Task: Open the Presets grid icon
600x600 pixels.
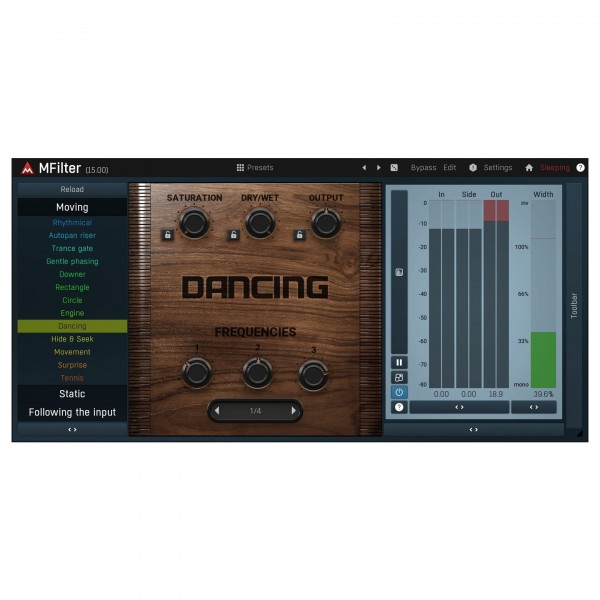Action: click(240, 168)
